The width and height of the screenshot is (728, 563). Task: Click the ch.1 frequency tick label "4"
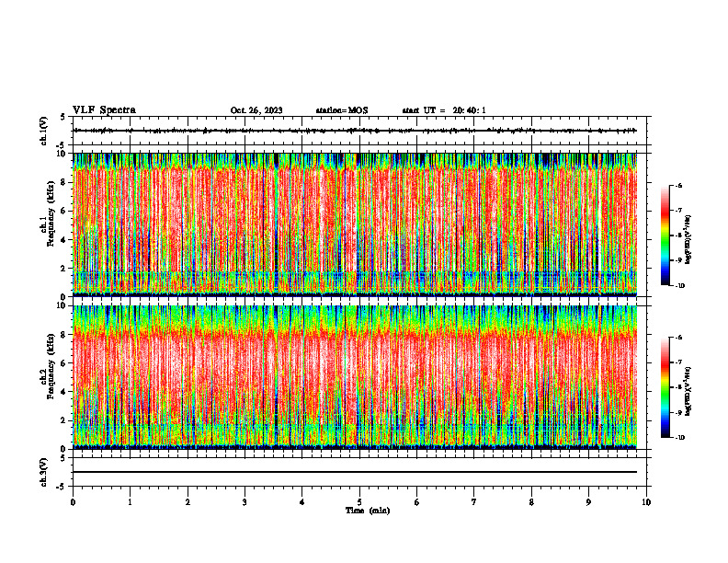click(64, 240)
